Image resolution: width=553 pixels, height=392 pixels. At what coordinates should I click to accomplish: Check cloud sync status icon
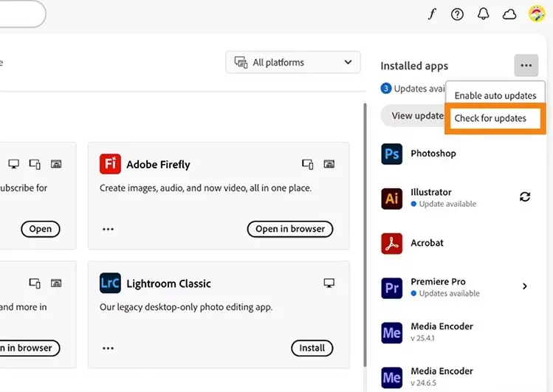click(x=509, y=14)
